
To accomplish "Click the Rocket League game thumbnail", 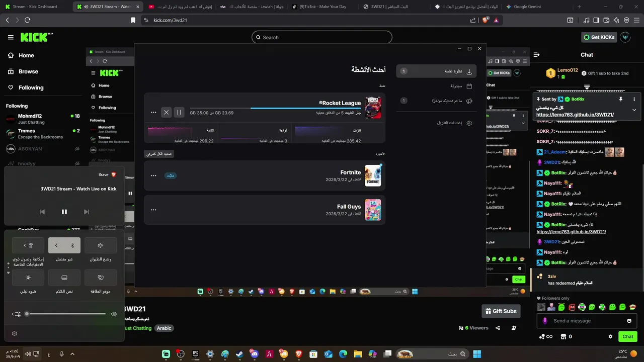I will (373, 108).
